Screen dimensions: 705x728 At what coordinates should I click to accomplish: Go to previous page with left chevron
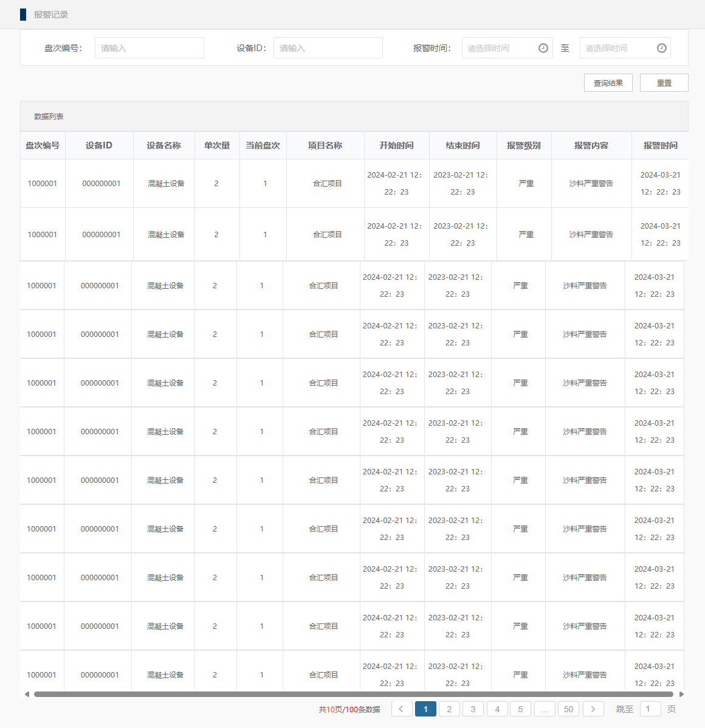click(402, 709)
